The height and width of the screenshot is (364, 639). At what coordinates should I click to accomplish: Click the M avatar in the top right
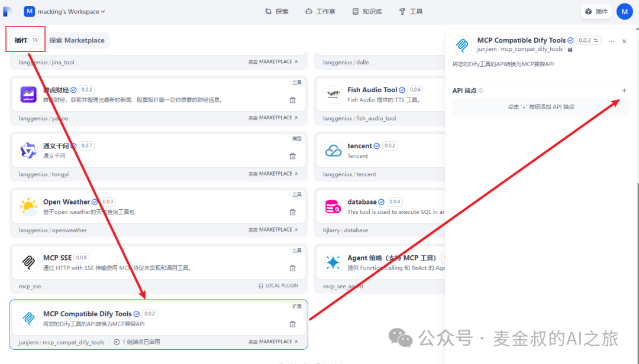625,11
